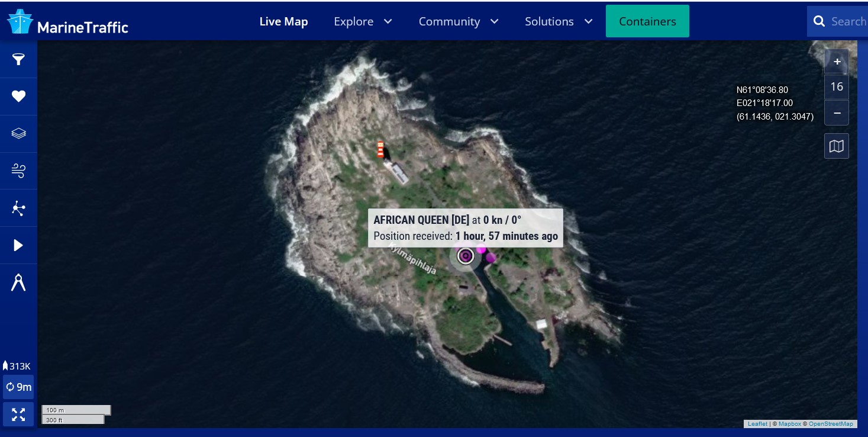
Task: Switch the map type with map icon
Action: tap(836, 146)
